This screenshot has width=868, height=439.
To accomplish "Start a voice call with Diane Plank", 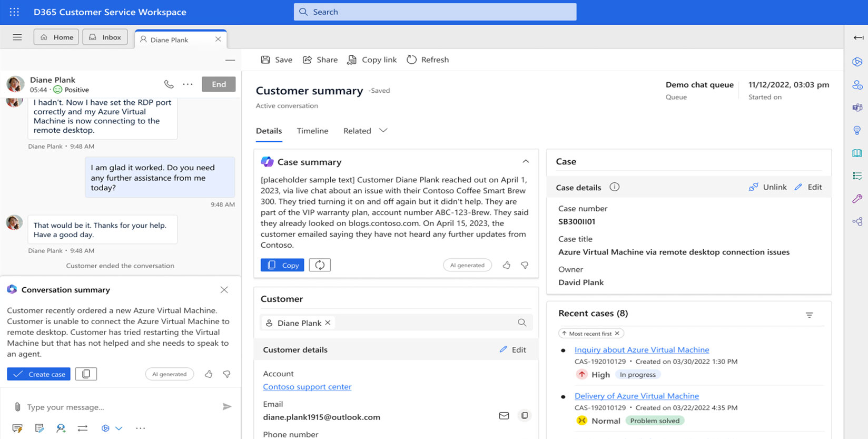I will tap(169, 84).
